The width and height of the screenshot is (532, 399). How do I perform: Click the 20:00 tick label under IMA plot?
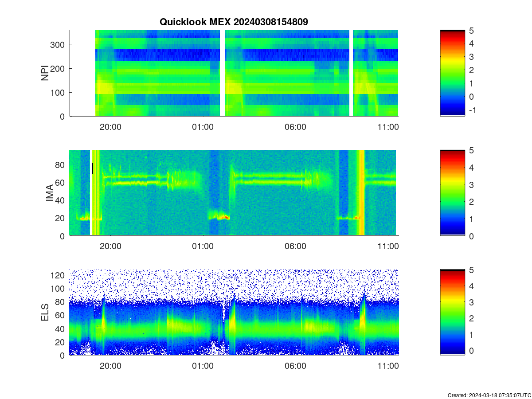tap(110, 246)
